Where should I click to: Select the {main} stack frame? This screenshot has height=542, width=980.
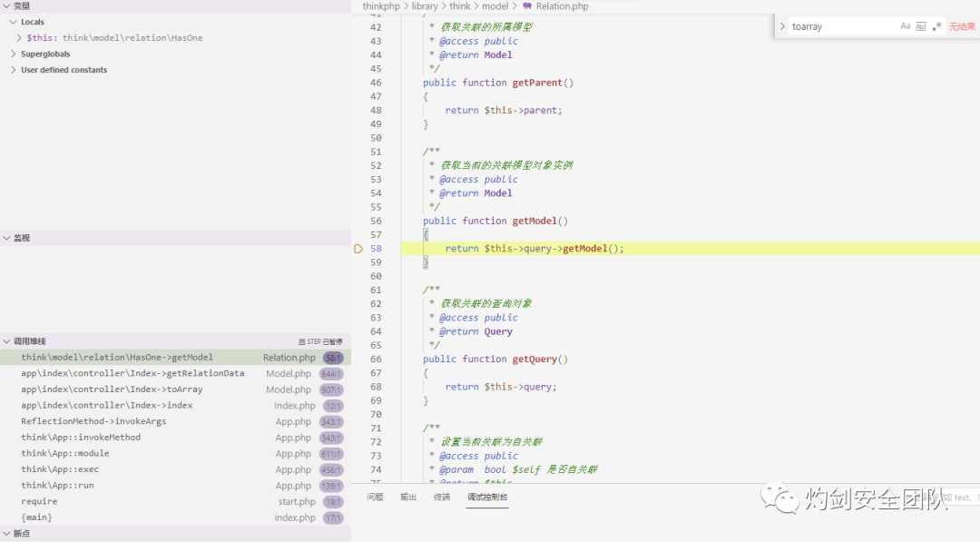click(x=175, y=517)
